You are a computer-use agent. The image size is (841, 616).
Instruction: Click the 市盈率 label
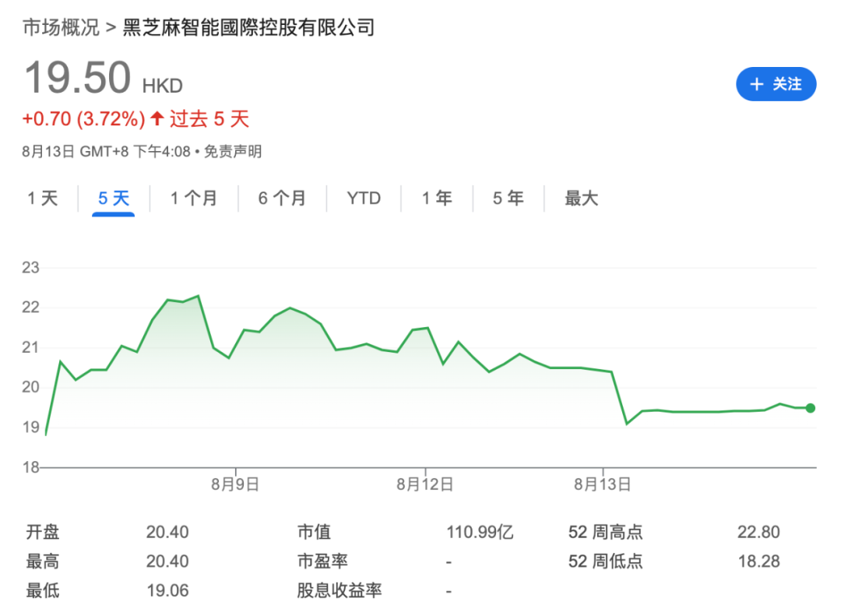pyautogui.click(x=322, y=561)
